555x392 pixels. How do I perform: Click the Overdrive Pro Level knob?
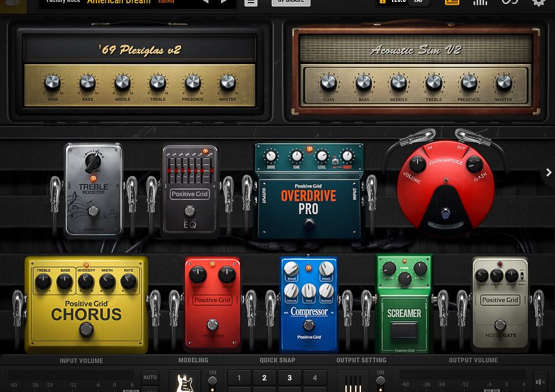point(321,156)
